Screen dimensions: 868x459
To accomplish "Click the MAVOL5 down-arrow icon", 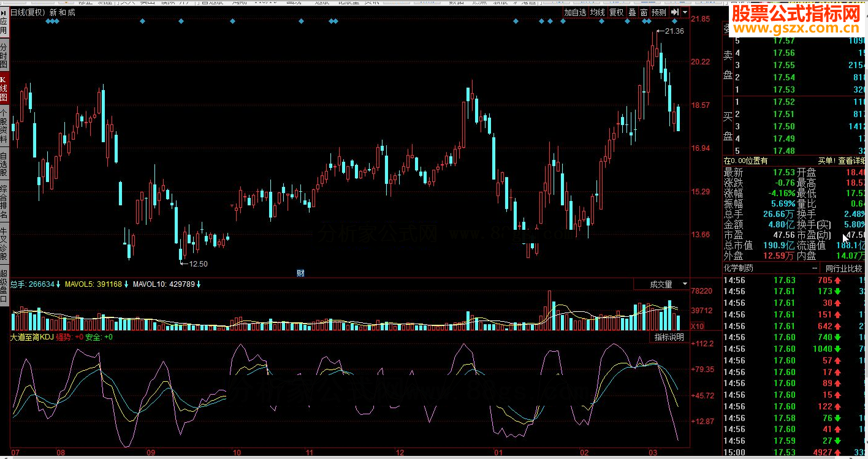I will click(126, 284).
